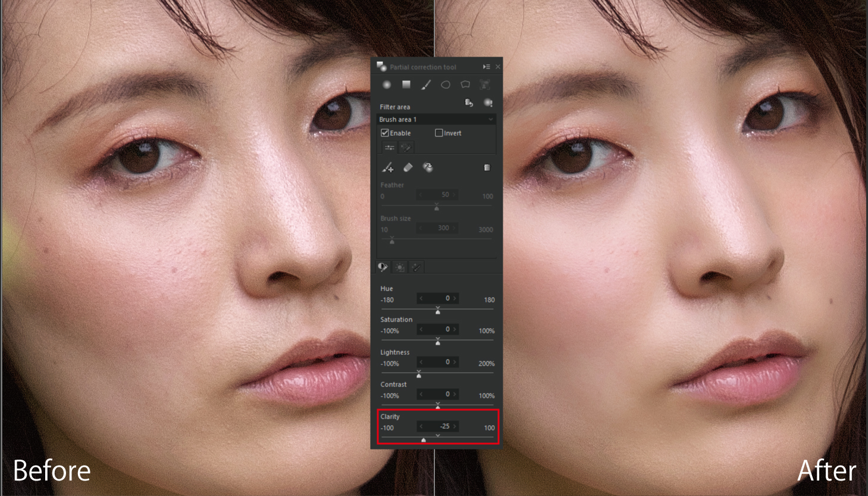
Task: Select the polygon curve area tool
Action: point(465,85)
